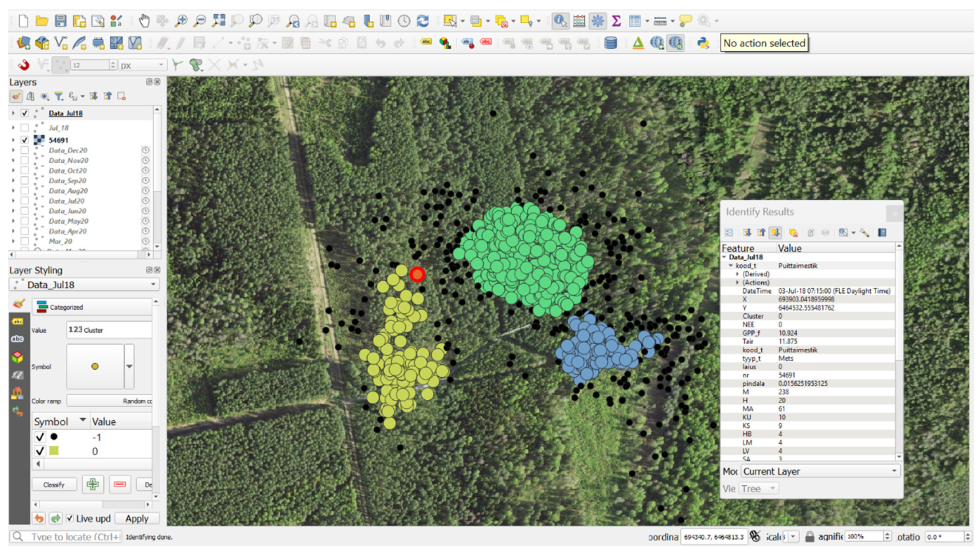
Task: Open the Current Layer mode dropdown
Action: pyautogui.click(x=820, y=471)
